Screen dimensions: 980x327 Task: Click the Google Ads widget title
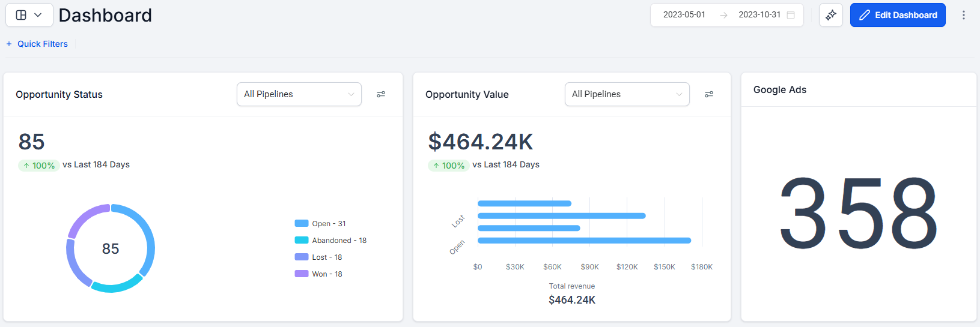[x=780, y=89]
